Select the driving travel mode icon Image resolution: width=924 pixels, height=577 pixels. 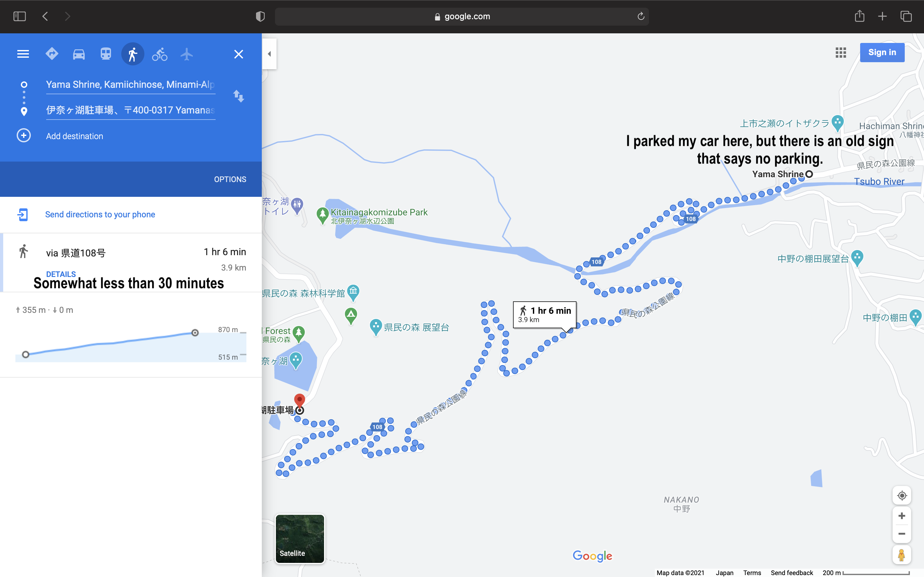point(79,54)
